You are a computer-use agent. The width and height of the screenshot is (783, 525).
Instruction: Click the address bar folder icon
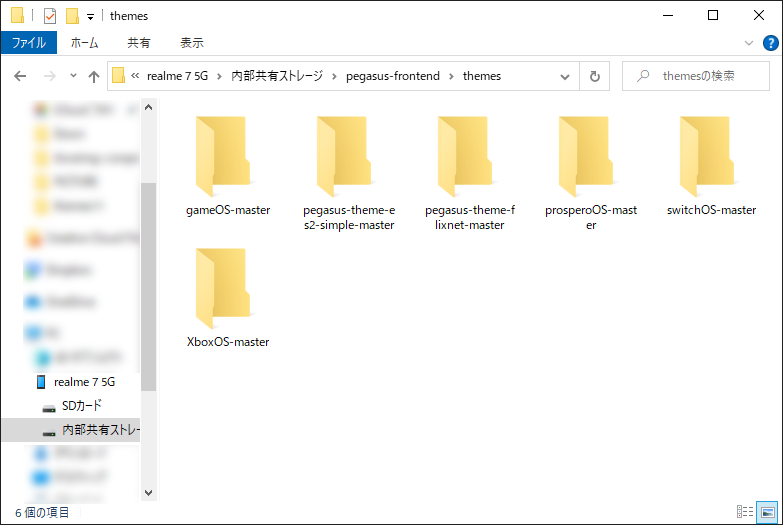click(x=118, y=75)
